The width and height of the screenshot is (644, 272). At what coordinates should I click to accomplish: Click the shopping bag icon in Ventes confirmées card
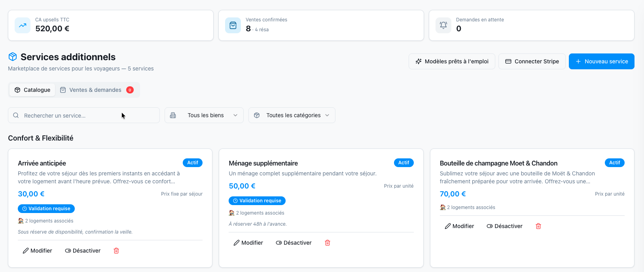click(233, 25)
